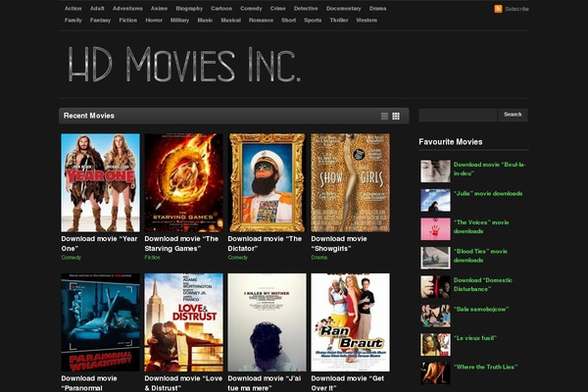This screenshot has height=392, width=588.
Task: Click Download movie "J'ai tue ma mere" title
Action: 265,383
